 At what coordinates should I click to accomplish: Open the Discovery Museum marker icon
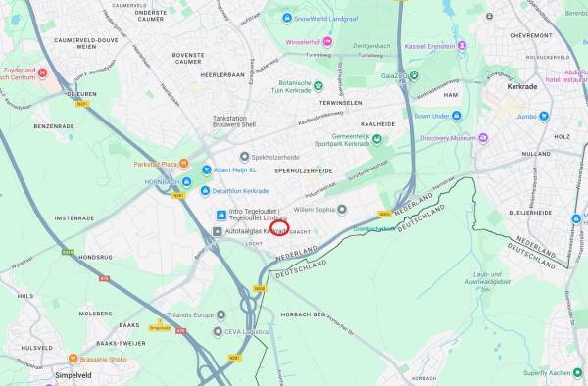pyautogui.click(x=483, y=138)
